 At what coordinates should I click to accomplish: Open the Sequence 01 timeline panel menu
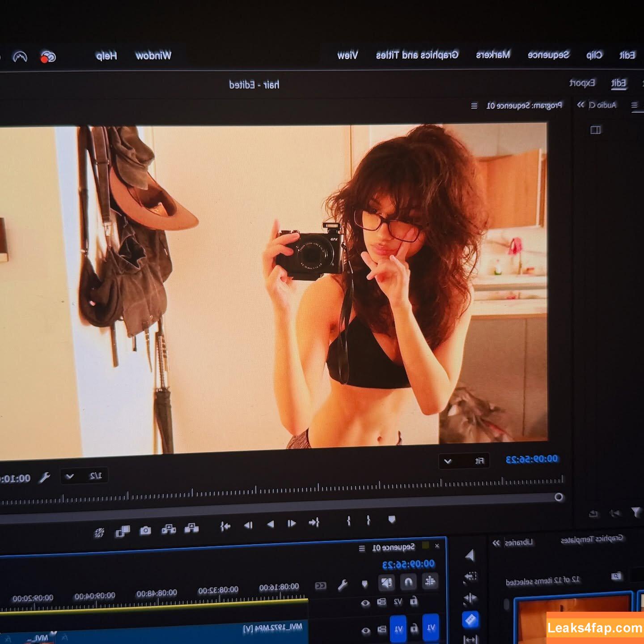click(362, 548)
